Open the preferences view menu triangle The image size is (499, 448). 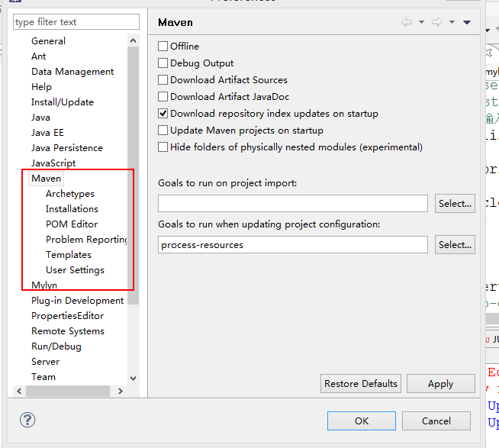pos(467,23)
